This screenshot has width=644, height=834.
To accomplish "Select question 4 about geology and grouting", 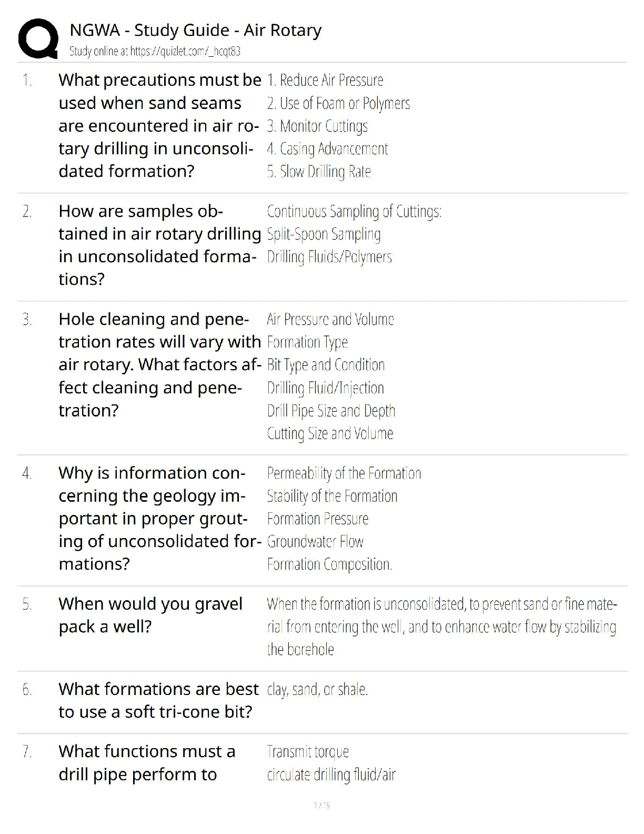I will (159, 518).
